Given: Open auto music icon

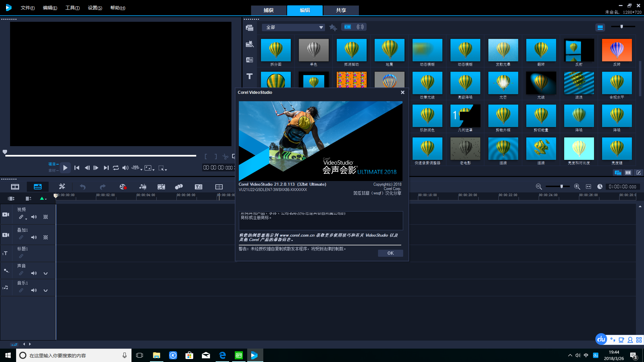Looking at the screenshot, I should tap(161, 187).
